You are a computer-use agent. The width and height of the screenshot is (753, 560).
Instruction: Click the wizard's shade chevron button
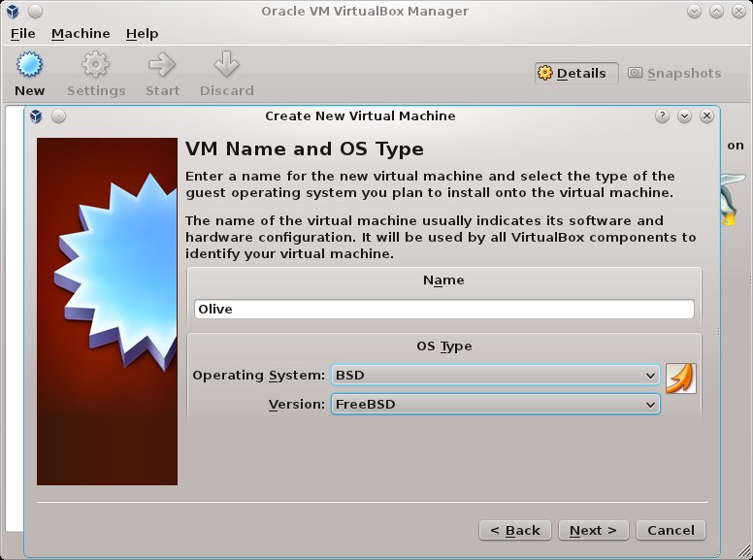tap(684, 115)
